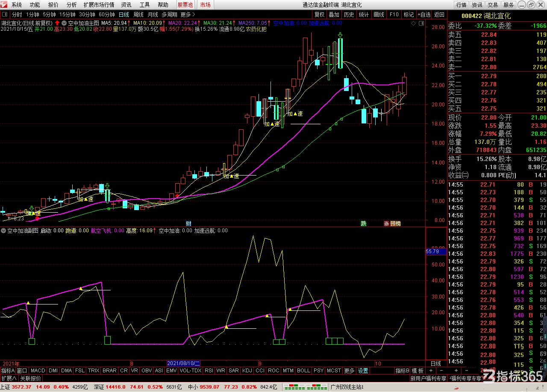547x392 pixels.
Task: Select the 60分钟 period tab
Action: 107,15
